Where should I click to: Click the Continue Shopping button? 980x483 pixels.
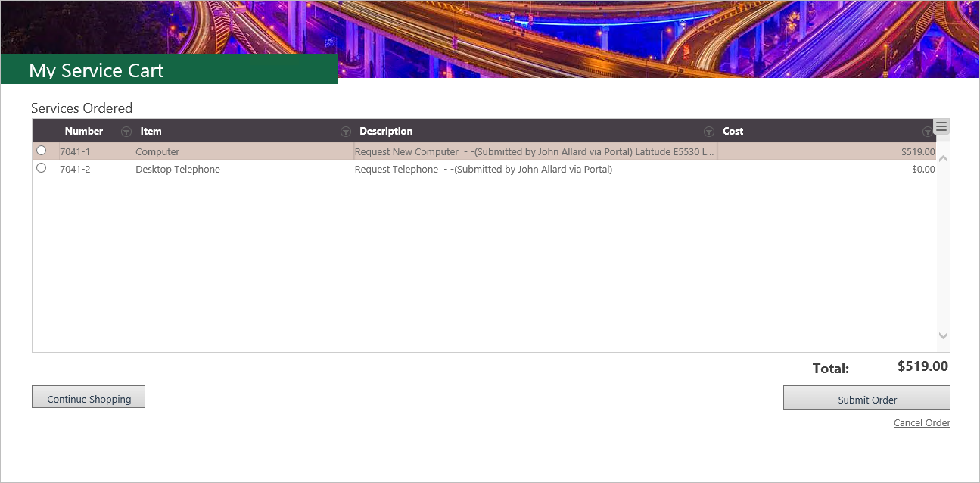89,397
